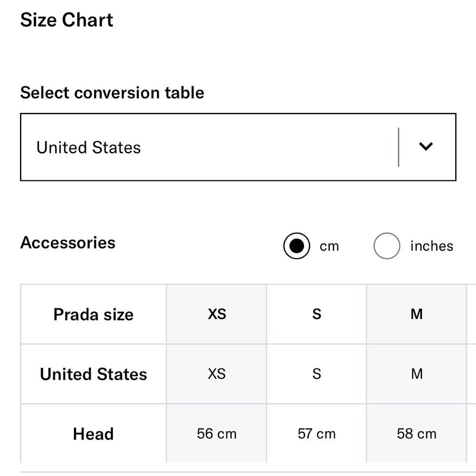Click the United States M size cell

(416, 374)
